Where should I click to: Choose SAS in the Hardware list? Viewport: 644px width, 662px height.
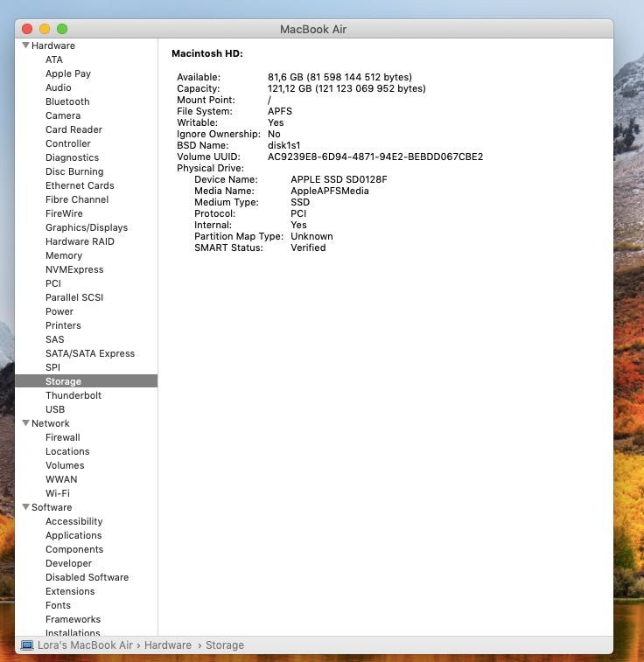click(55, 339)
